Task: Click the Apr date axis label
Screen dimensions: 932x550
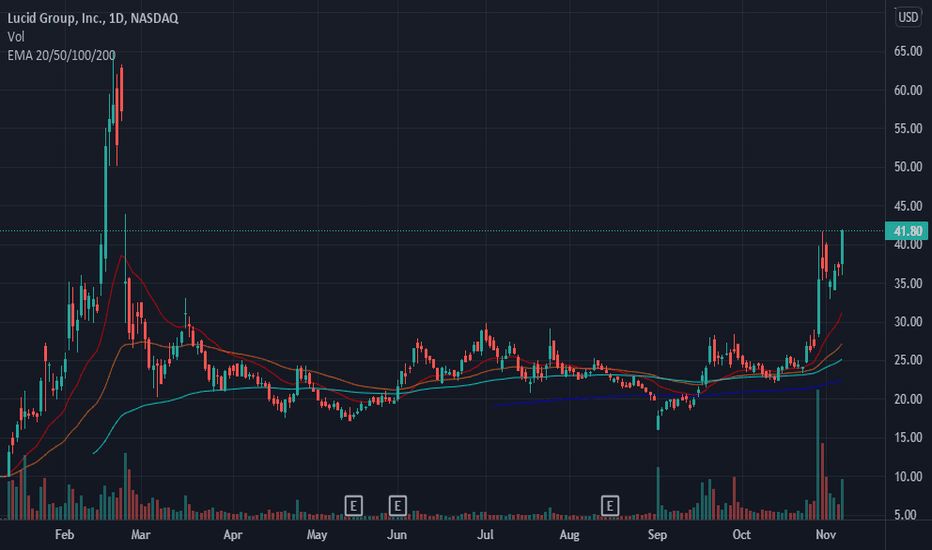Action: 232,535
